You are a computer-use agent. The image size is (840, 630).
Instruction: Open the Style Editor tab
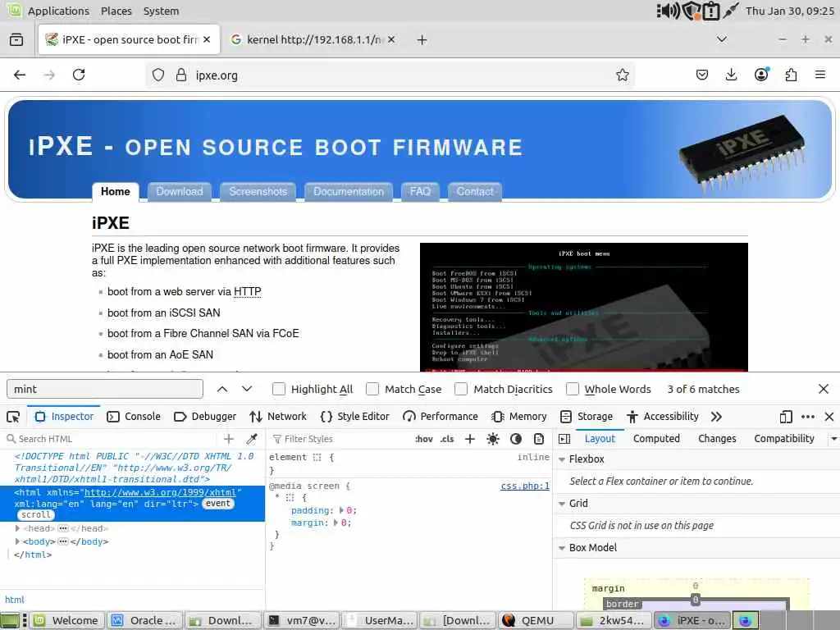[354, 417]
